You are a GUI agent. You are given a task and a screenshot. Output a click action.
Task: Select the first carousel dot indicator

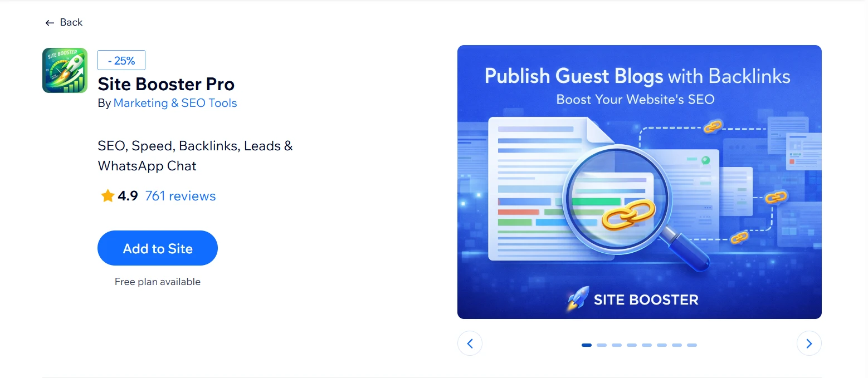tap(587, 345)
